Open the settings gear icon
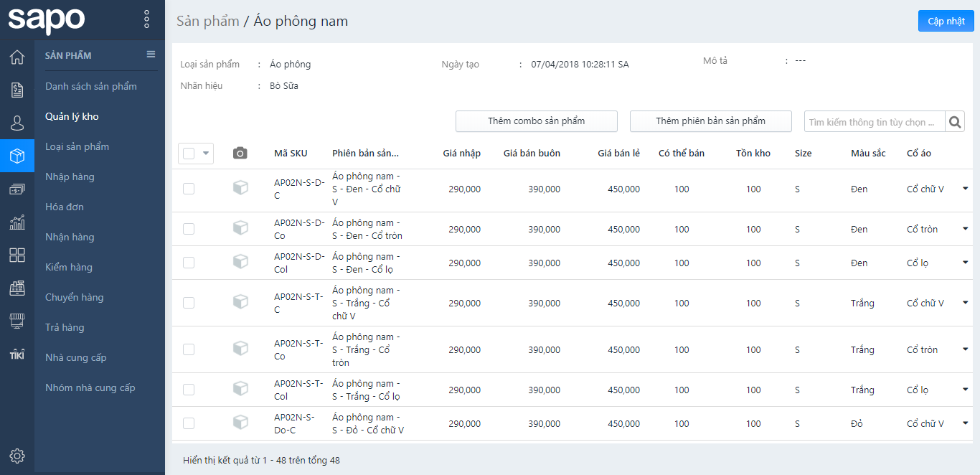Image resolution: width=980 pixels, height=475 pixels. point(17,456)
